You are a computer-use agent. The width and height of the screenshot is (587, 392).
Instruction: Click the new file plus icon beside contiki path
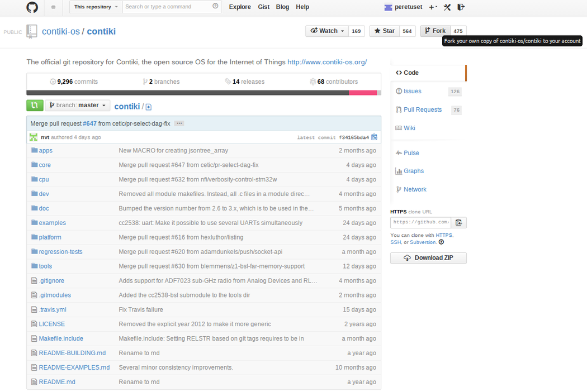(149, 107)
